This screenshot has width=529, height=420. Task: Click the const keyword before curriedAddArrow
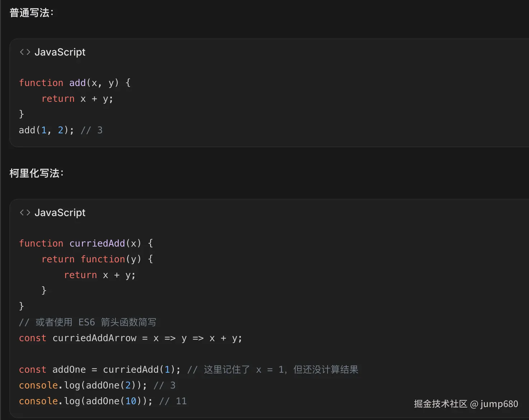(x=33, y=338)
